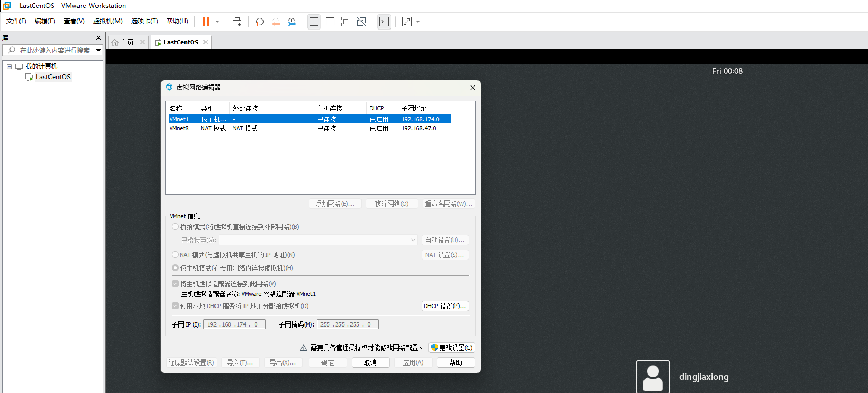The height and width of the screenshot is (393, 868).
Task: Click the 重命名网络(W)... button
Action: (448, 204)
